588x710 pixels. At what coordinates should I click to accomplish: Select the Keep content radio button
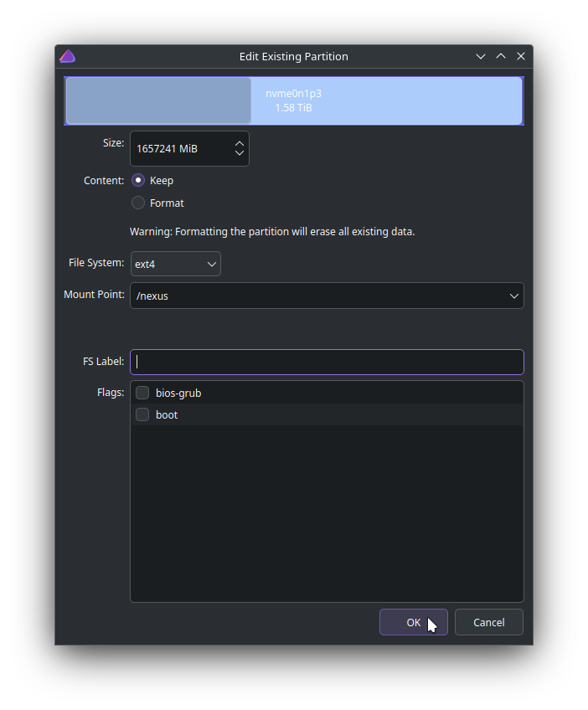138,180
